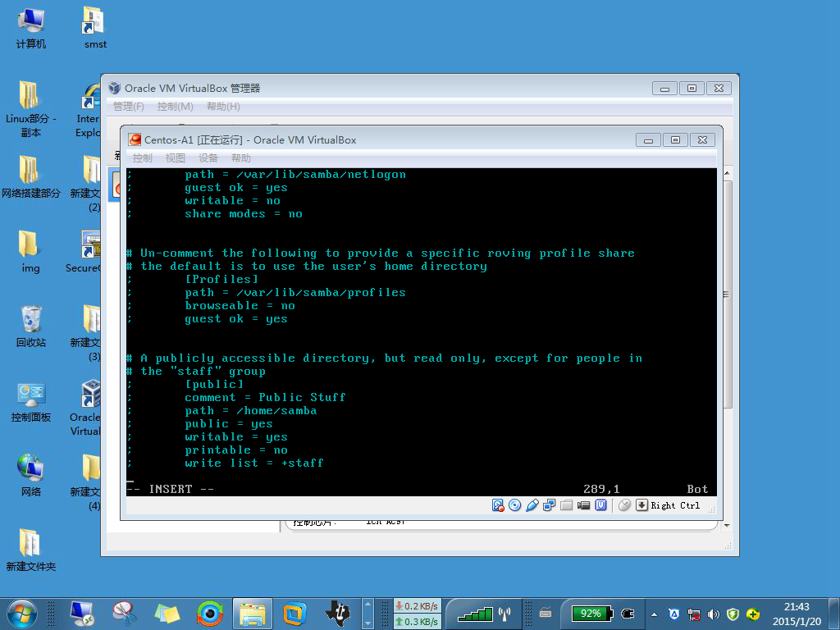Click the 新建文件夹 (3) folder icon
The width and height of the screenshot is (840, 630).
(85, 333)
